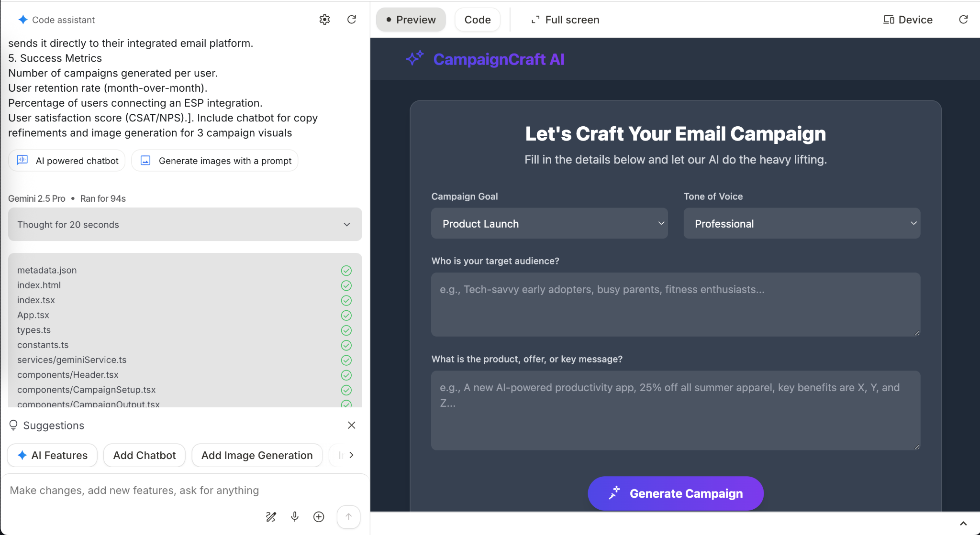Click the Generate Campaign button
980x535 pixels.
pyautogui.click(x=675, y=493)
